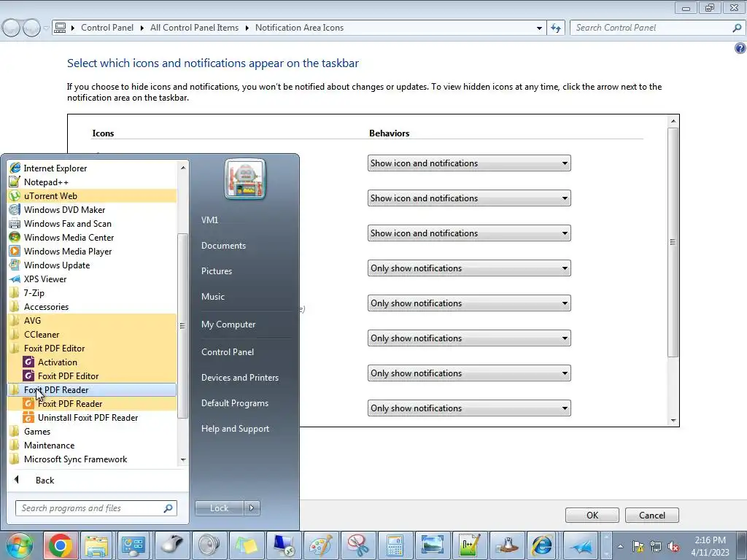Open Google Chrome from the taskbar
Viewport: 747px width, 560px height.
(x=61, y=545)
